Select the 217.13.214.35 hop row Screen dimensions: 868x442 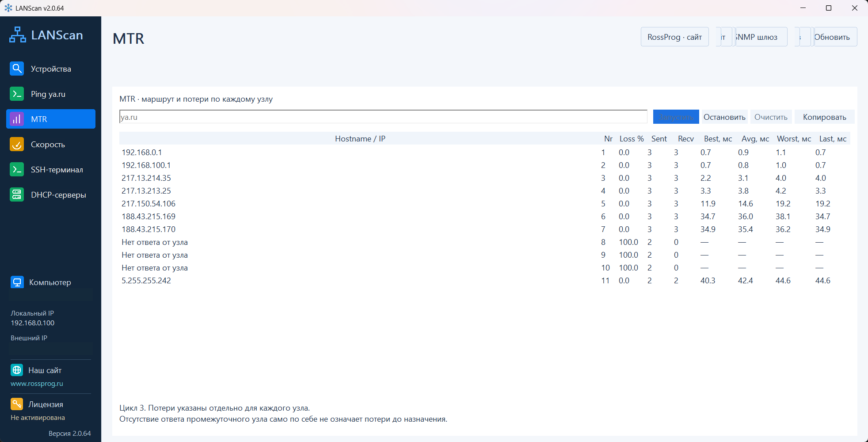pos(484,178)
